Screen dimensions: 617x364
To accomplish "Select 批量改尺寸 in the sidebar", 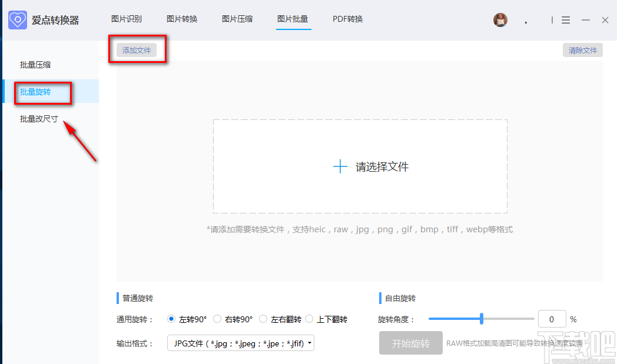I will (x=39, y=119).
